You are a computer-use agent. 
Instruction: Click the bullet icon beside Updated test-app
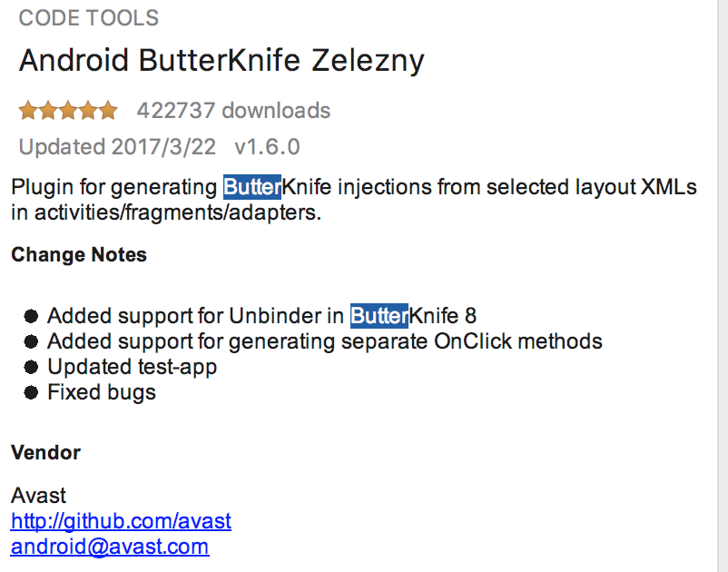pos(31,367)
